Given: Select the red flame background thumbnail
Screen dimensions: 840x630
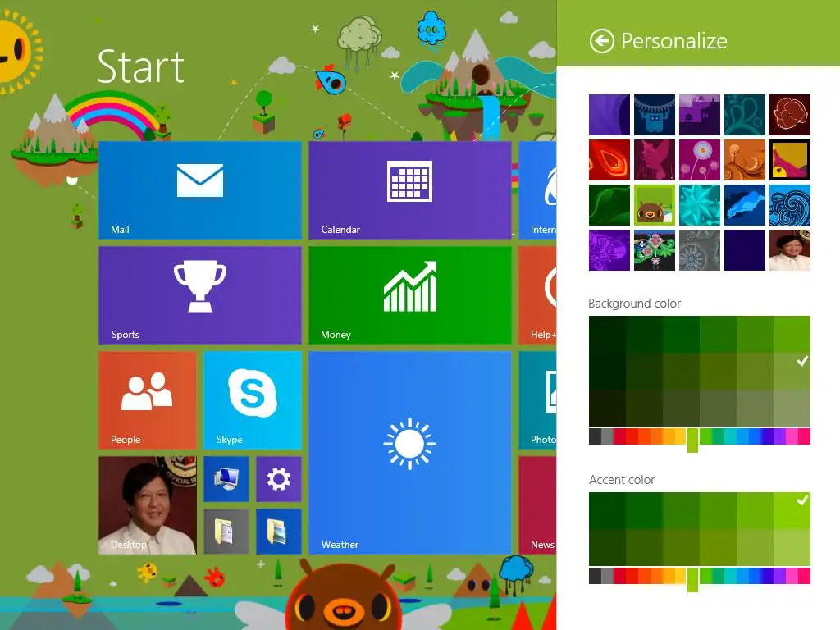Looking at the screenshot, I should (609, 160).
